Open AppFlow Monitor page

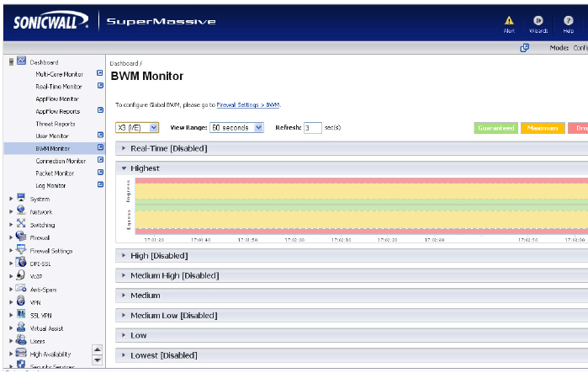pyautogui.click(x=57, y=99)
